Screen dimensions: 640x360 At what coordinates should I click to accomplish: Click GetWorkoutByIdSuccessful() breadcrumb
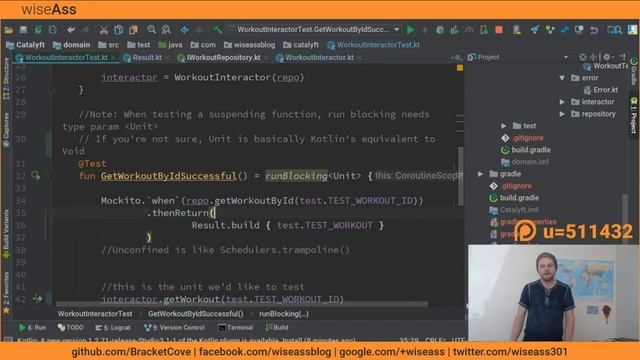tap(196, 314)
